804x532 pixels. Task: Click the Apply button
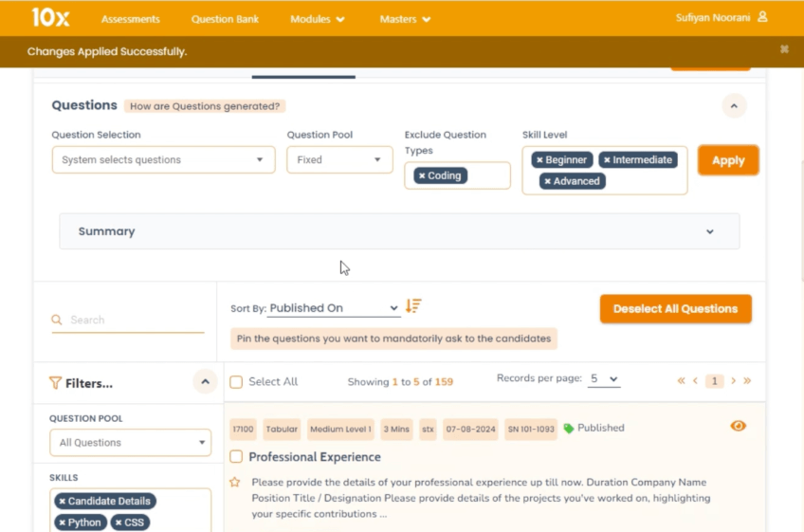pyautogui.click(x=727, y=160)
